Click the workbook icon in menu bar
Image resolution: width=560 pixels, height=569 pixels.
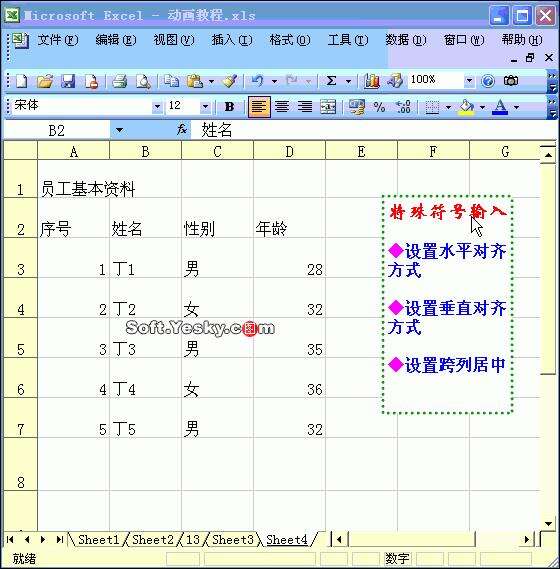click(x=20, y=40)
